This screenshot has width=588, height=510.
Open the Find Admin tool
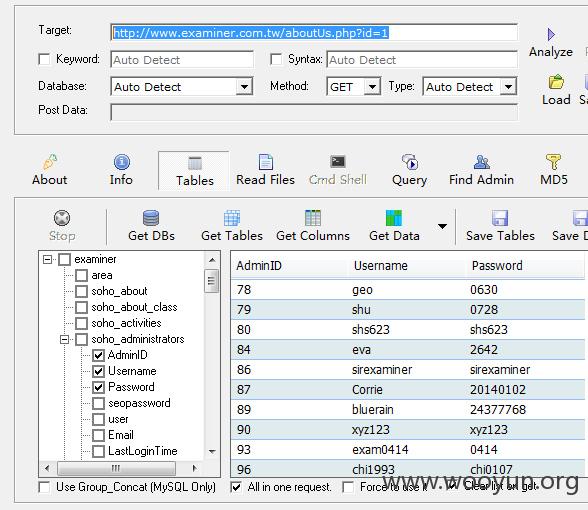tap(482, 171)
